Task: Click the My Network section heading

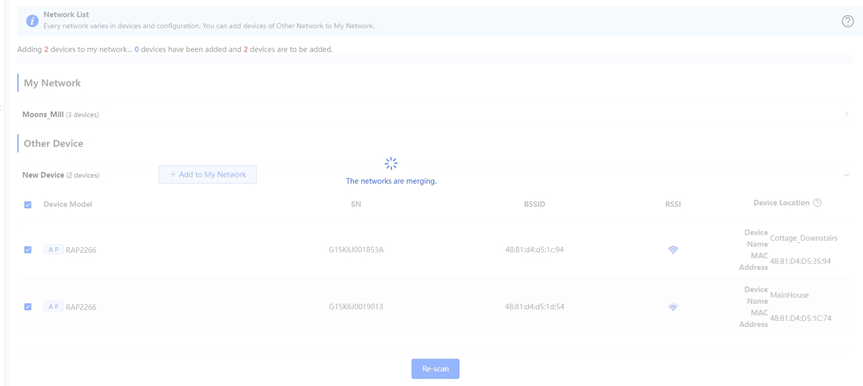Action: (52, 83)
